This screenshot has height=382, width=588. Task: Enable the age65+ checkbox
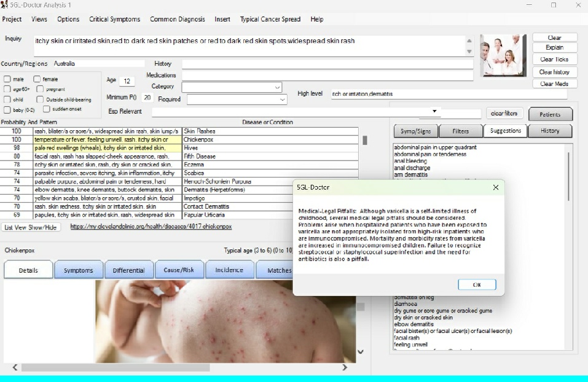click(x=7, y=89)
